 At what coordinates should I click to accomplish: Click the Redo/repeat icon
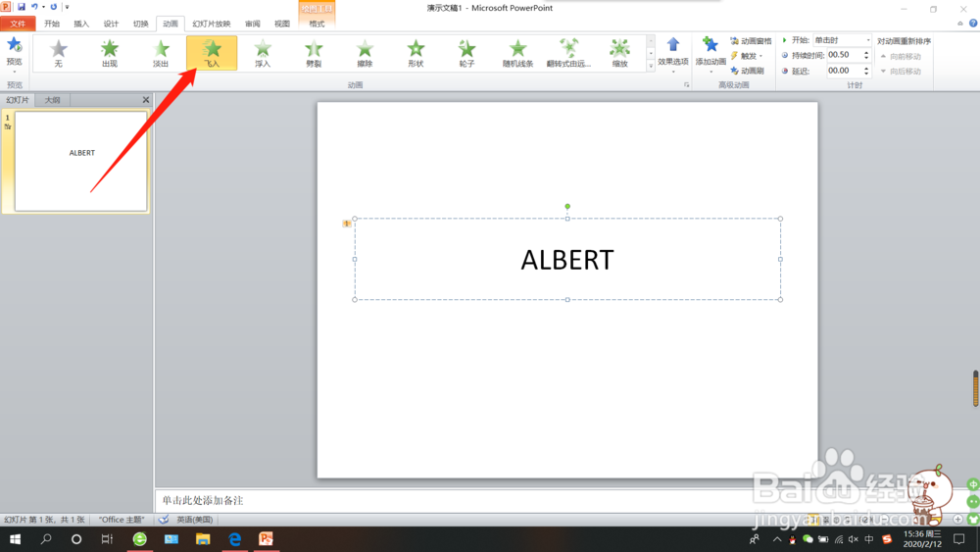click(x=54, y=7)
